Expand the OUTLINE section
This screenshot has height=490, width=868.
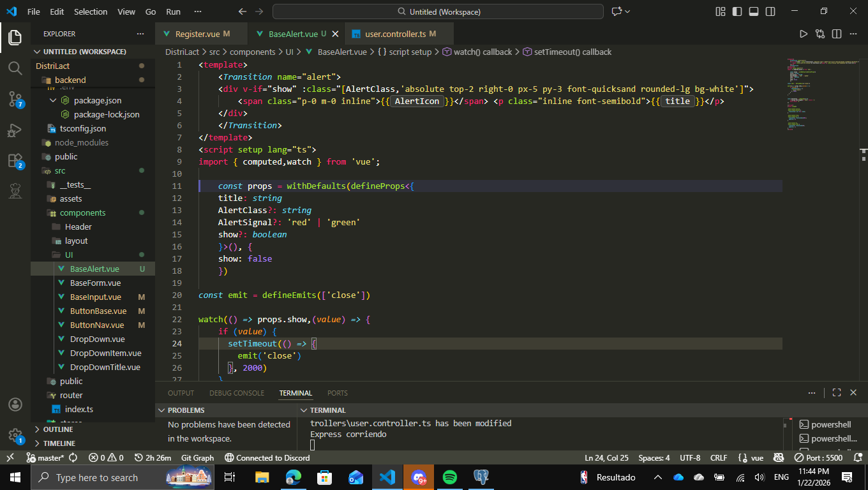tap(58, 429)
